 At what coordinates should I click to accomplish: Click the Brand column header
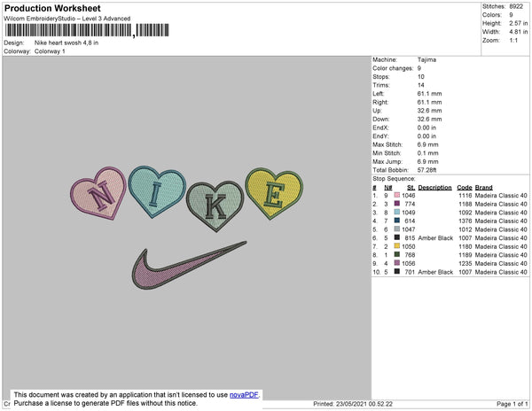click(x=483, y=187)
